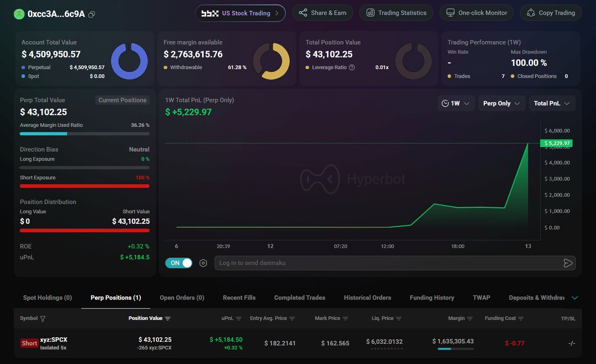
Task: Click the Max Drawdown 100.00 % value
Action: pos(529,63)
